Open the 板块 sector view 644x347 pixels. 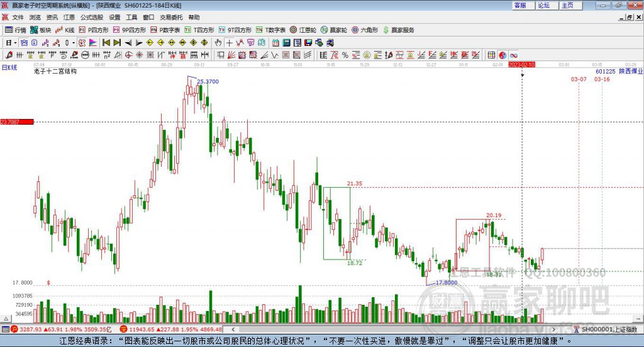click(x=41, y=30)
